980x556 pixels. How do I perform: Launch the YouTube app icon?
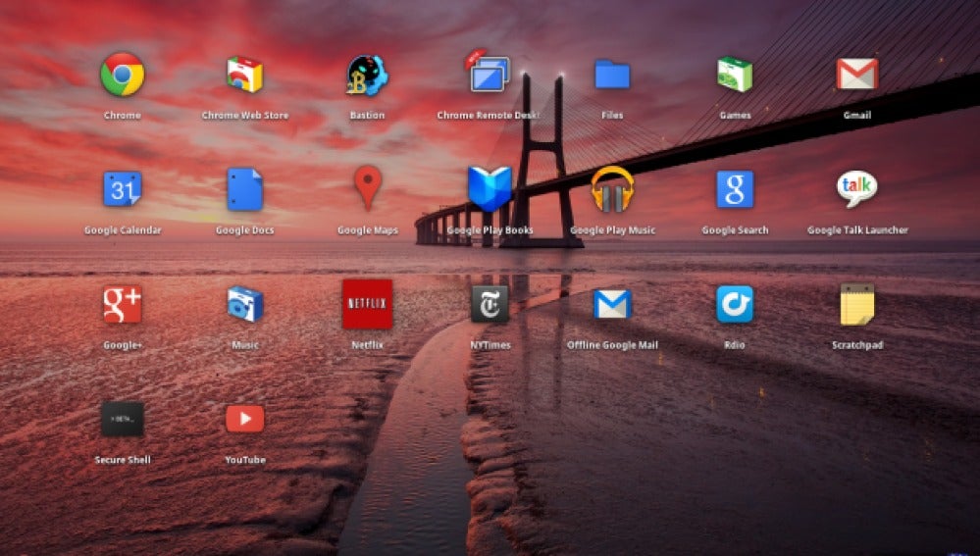click(x=244, y=419)
